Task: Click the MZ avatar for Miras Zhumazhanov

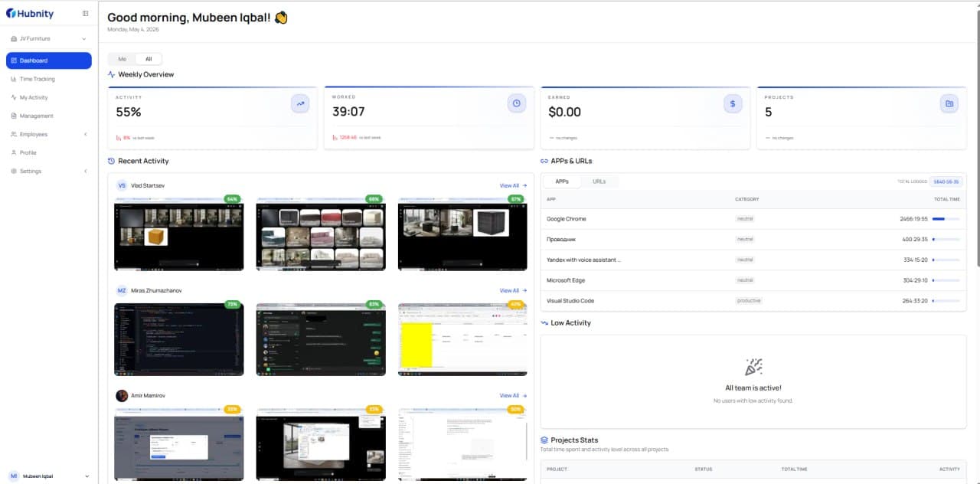Action: (x=122, y=290)
